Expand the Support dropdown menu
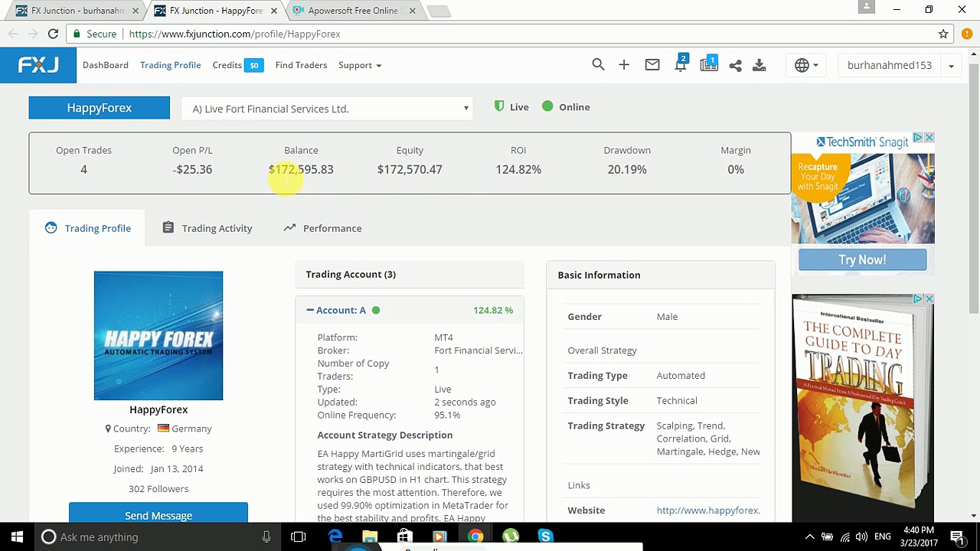Image resolution: width=980 pixels, height=551 pixels. (360, 65)
